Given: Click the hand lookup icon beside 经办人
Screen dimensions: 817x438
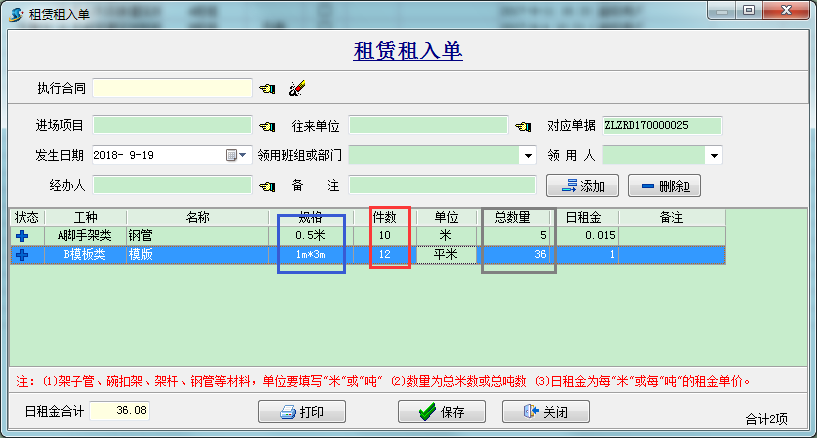Looking at the screenshot, I should point(267,185).
